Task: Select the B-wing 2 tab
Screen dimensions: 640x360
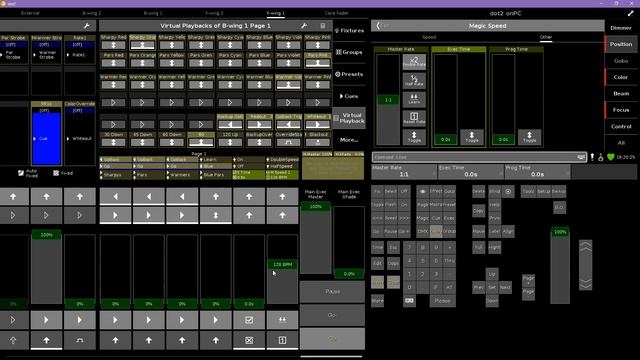Action: pos(91,13)
